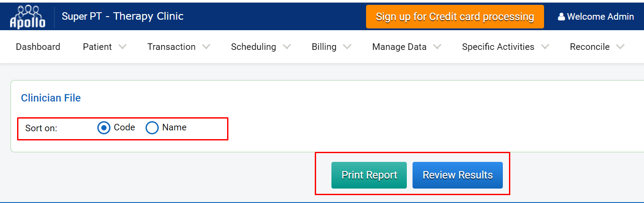Open the Manage Data menu
Image resolution: width=644 pixels, height=203 pixels.
click(x=399, y=47)
